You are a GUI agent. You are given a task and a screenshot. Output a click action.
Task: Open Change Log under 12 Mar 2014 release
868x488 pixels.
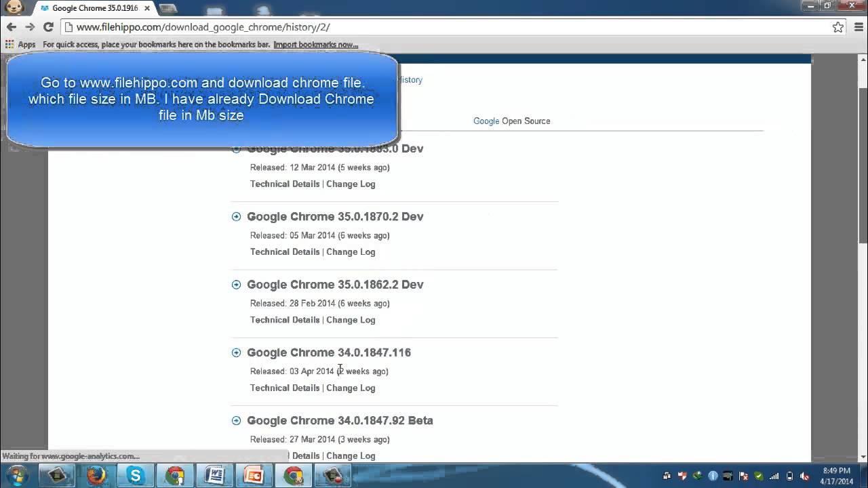351,184
